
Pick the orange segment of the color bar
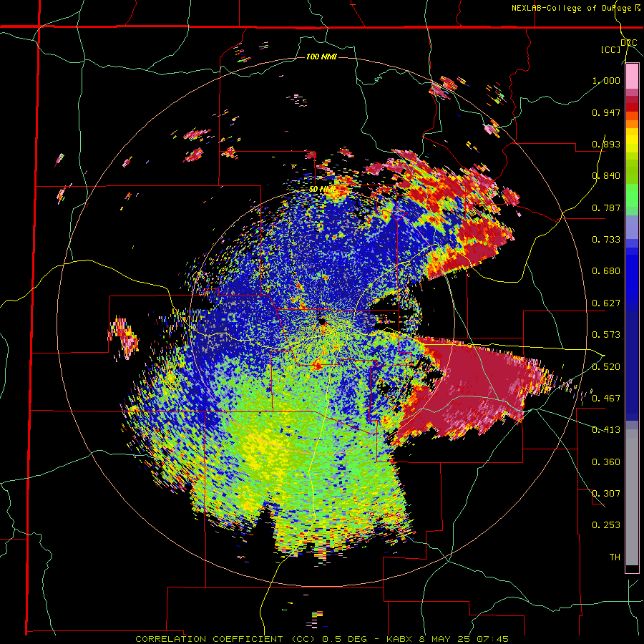click(632, 124)
